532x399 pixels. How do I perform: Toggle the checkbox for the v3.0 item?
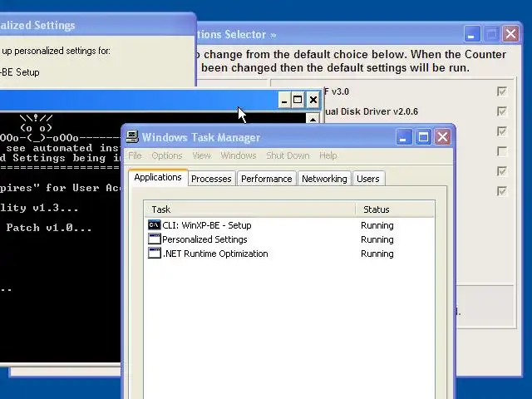point(502,91)
